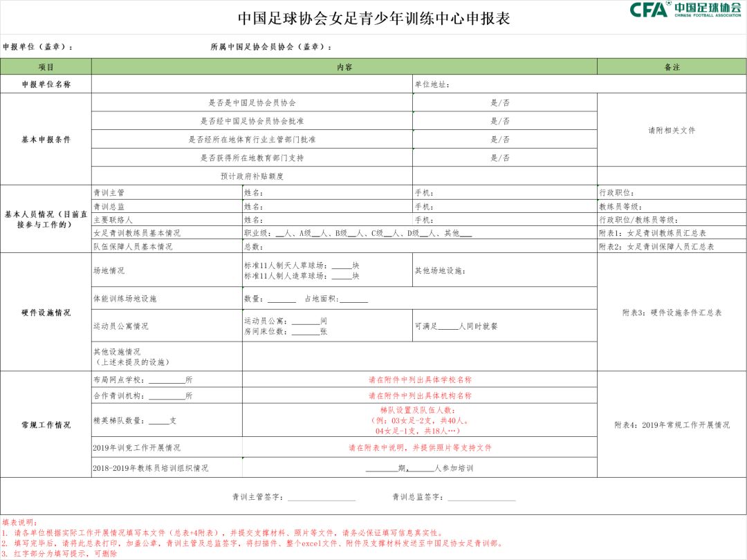Click the 标准11人制人造草球场 line

[x=302, y=276]
